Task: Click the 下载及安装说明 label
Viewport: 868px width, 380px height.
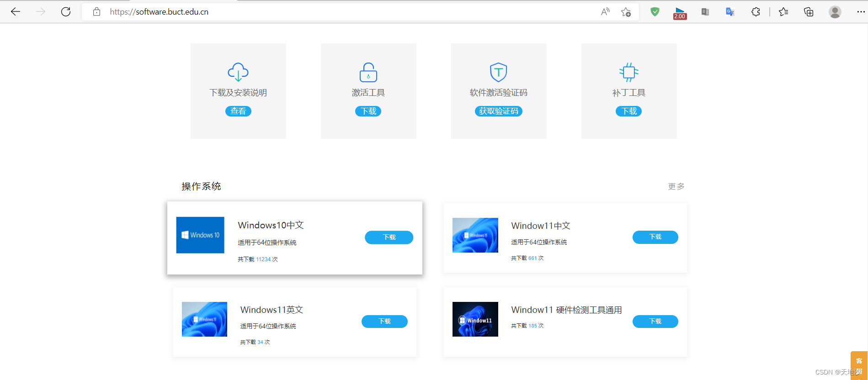Action: tap(238, 93)
